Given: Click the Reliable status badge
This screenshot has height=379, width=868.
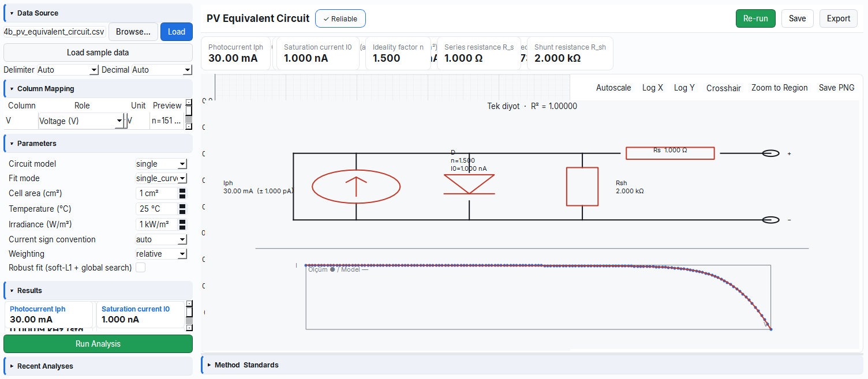Looking at the screenshot, I should click(x=341, y=18).
